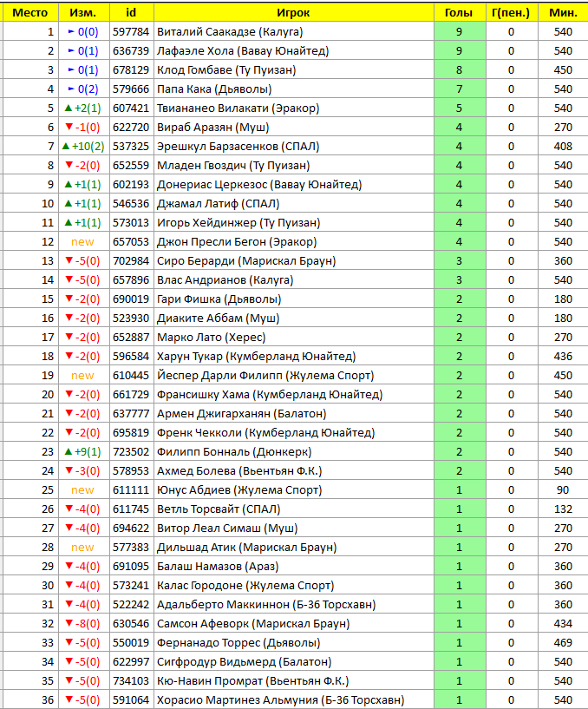Select player Сиро Берарди (Марискал Браун)

[246, 261]
